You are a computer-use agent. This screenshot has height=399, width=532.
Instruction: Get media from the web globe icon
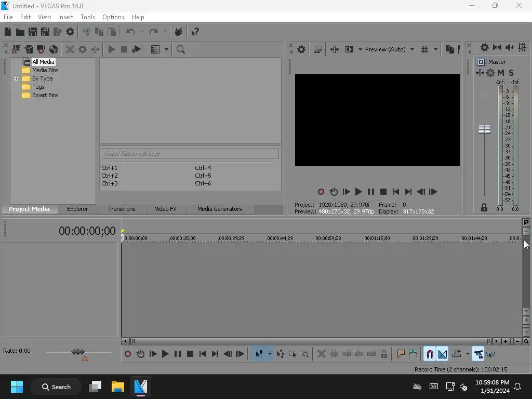tap(54, 49)
